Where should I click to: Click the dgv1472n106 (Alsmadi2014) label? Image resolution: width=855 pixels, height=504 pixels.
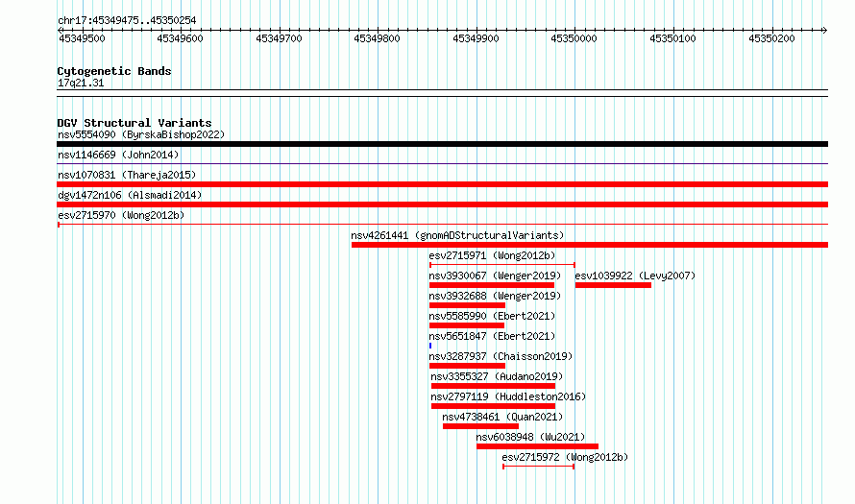130,195
